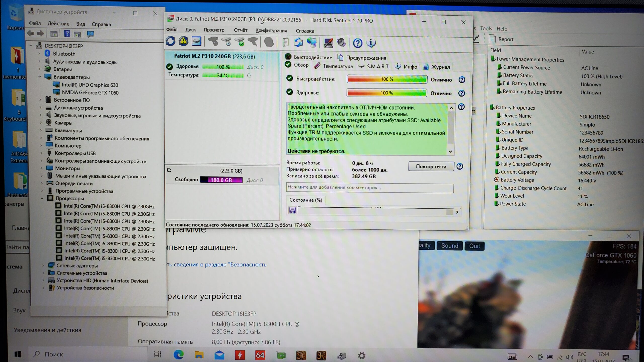Click help icon beside Повтор теста button
Viewport: 644px width, 362px height.
[x=460, y=166]
